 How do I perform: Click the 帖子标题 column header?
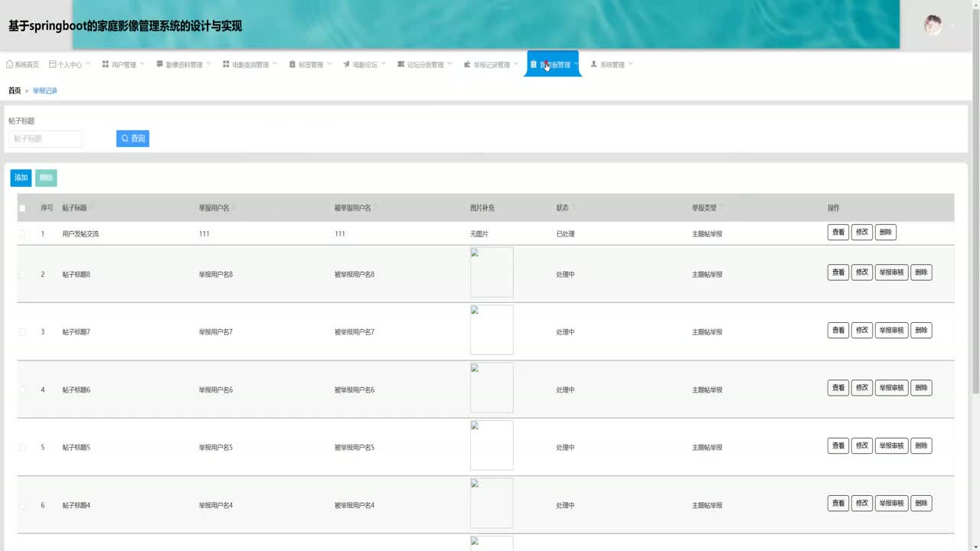(74, 208)
